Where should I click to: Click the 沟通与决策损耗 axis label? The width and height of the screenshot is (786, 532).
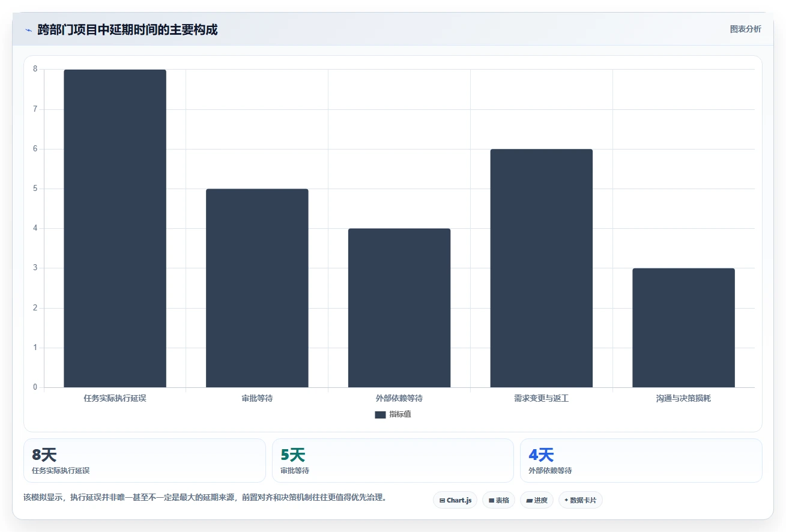point(683,398)
